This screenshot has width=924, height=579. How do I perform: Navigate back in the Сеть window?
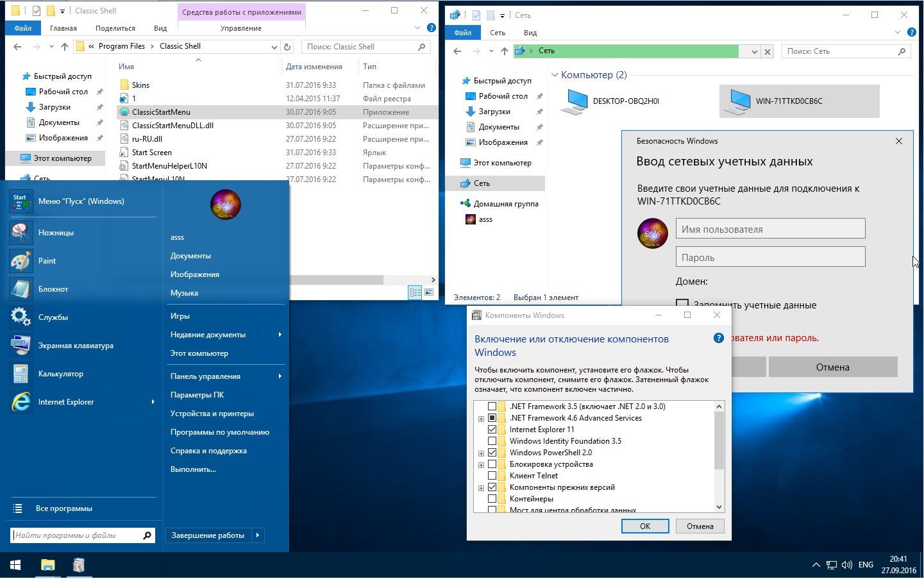[x=457, y=51]
